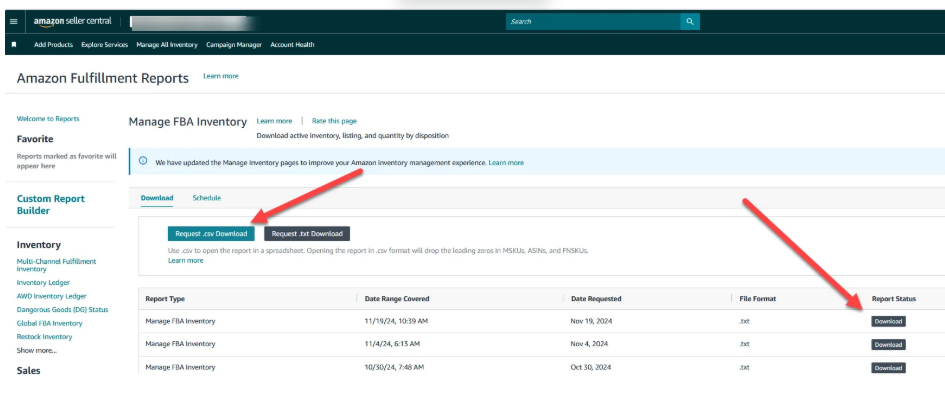Viewport: 945px width, 403px height.
Task: Download the Nov 4, 2024 report
Action: [x=888, y=345]
